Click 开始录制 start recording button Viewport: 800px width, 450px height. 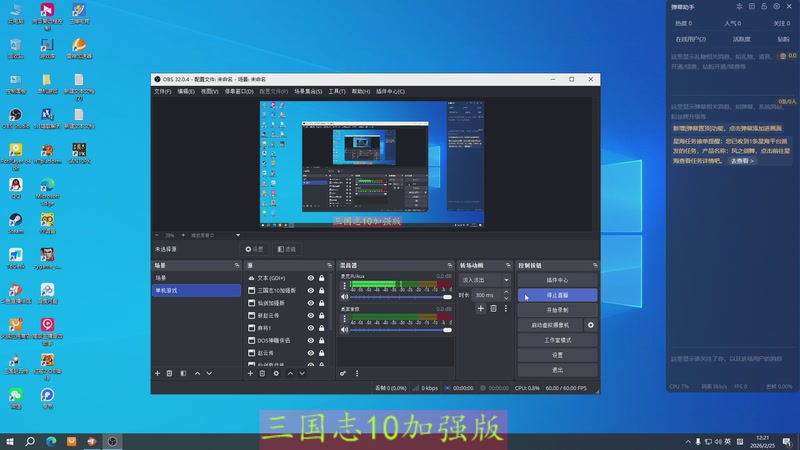tap(557, 310)
